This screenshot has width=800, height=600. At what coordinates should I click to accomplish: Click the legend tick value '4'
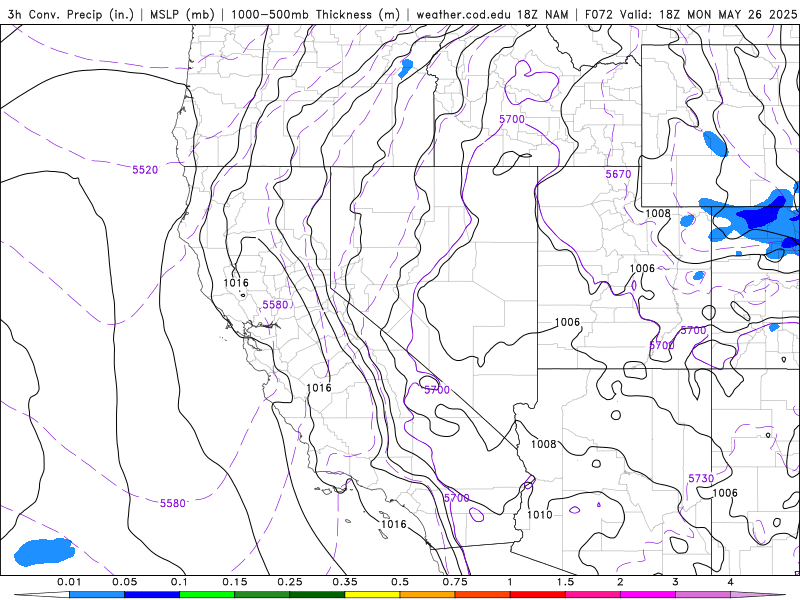731,582
